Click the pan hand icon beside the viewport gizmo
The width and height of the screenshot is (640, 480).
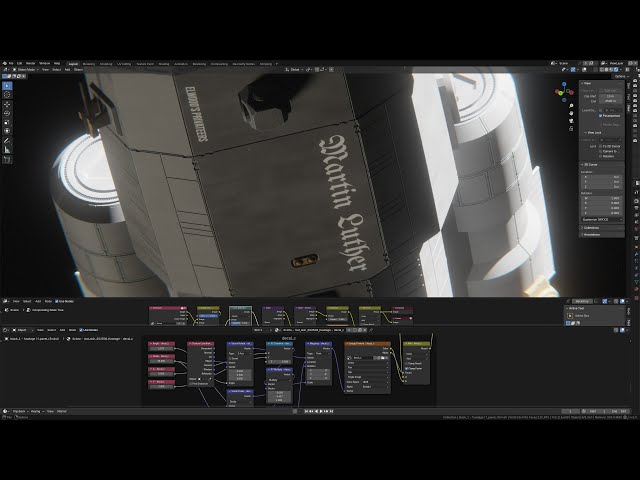(571, 113)
